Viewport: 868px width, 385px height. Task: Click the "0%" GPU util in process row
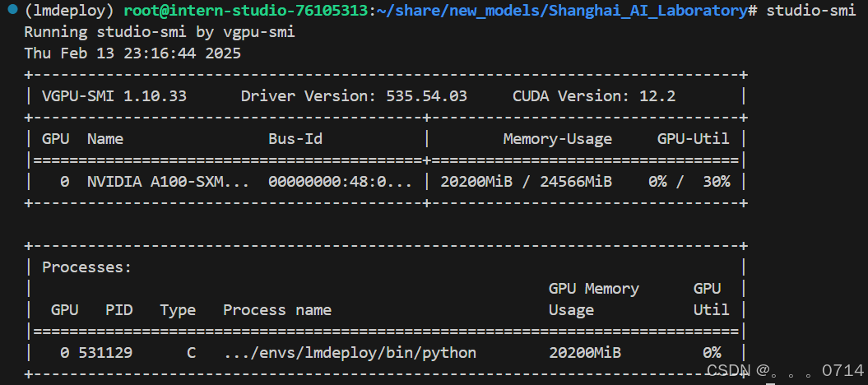(x=712, y=352)
